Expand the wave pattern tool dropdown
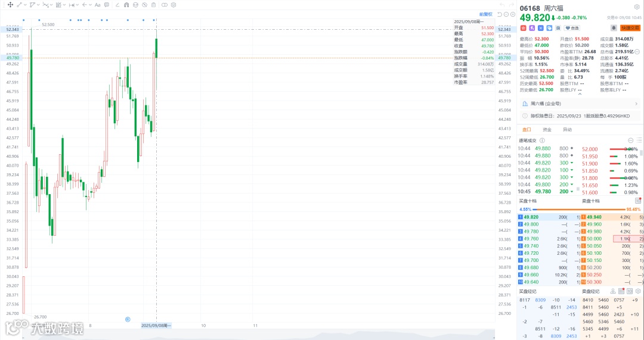This screenshot has height=340, width=644. click(51, 5)
